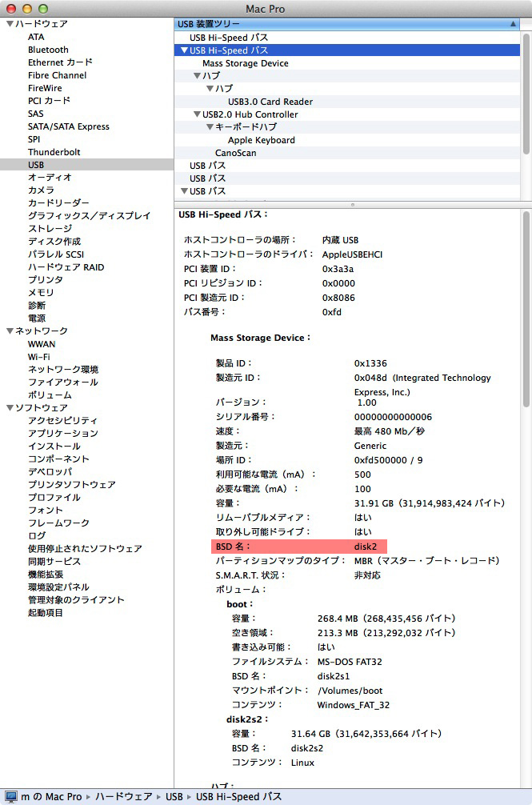Collapse the selected USB Hi-Speed バス row
The width and height of the screenshot is (532, 805).
(184, 50)
